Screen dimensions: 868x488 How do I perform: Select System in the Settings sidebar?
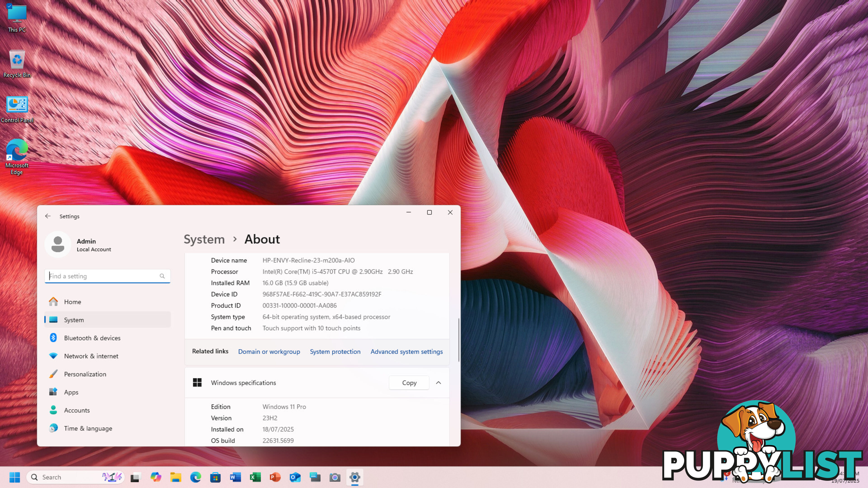click(x=107, y=320)
